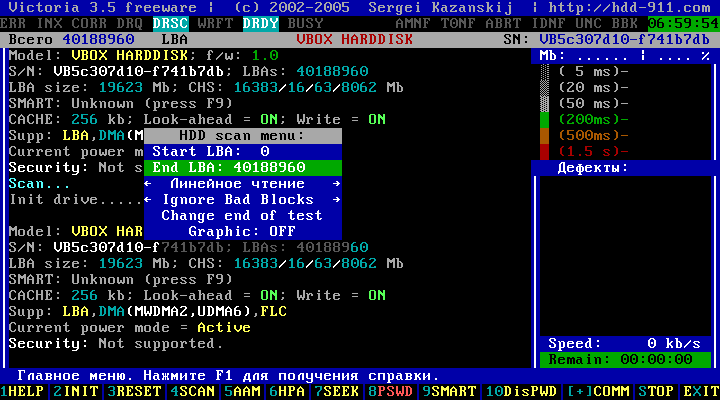Click Security: Not supported. bottom line
The image size is (720, 400).
click(x=116, y=344)
